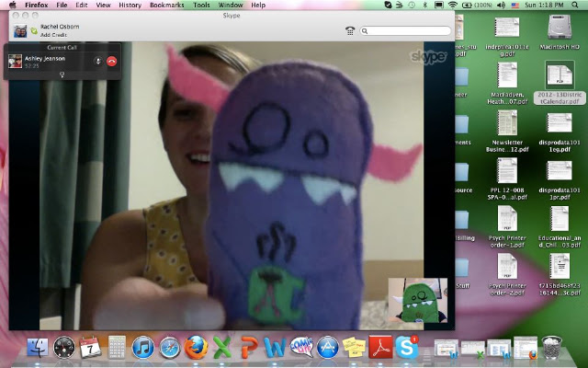Select the Macintosh HD desktop icon
The width and height of the screenshot is (588, 368).
tap(560, 33)
